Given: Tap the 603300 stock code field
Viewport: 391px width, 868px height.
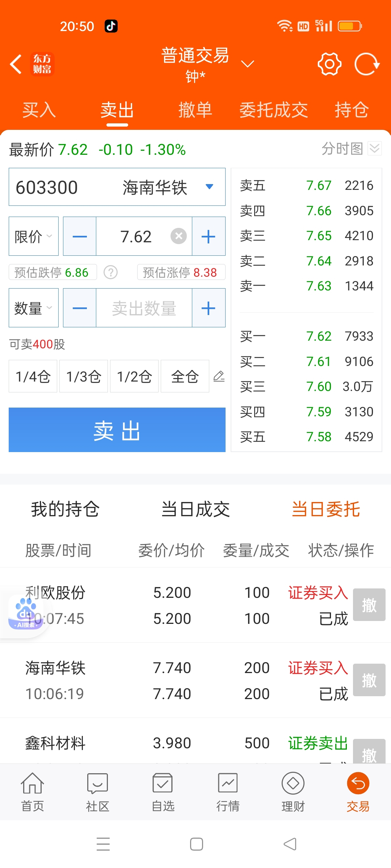Looking at the screenshot, I should 117,187.
